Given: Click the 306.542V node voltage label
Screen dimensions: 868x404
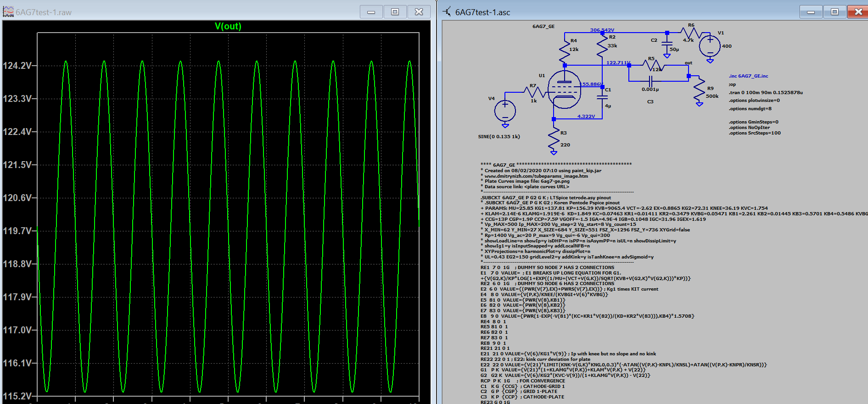Looking at the screenshot, I should (x=602, y=30).
